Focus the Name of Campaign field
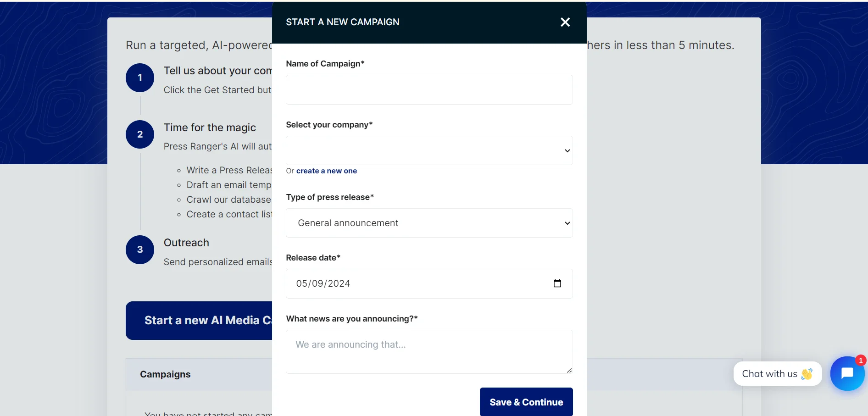 [428, 89]
